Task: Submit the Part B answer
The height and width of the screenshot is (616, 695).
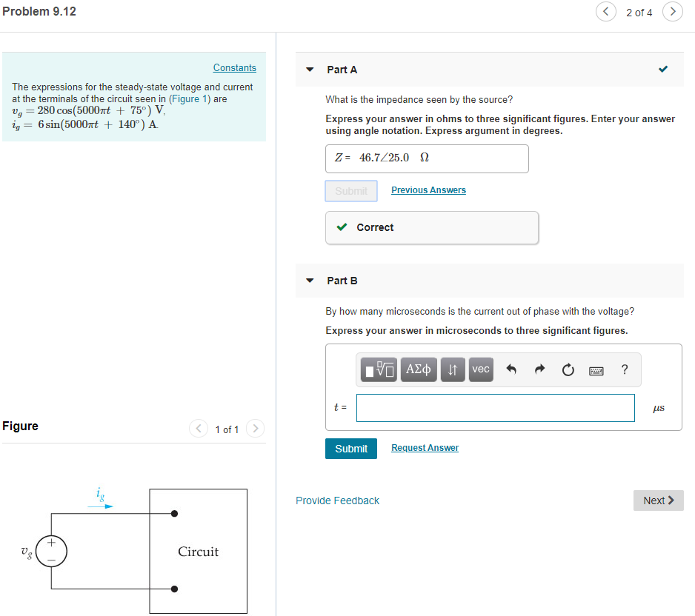Action: click(x=350, y=448)
